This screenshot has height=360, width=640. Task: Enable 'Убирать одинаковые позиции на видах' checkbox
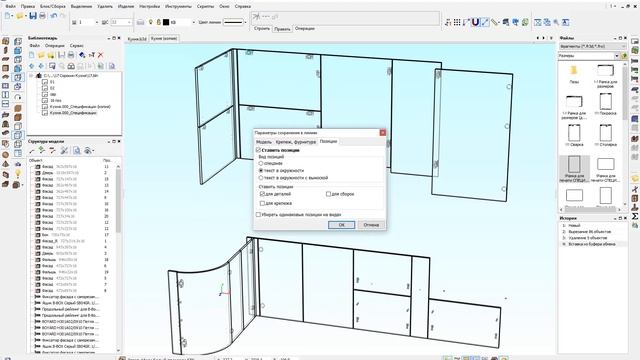pos(258,214)
